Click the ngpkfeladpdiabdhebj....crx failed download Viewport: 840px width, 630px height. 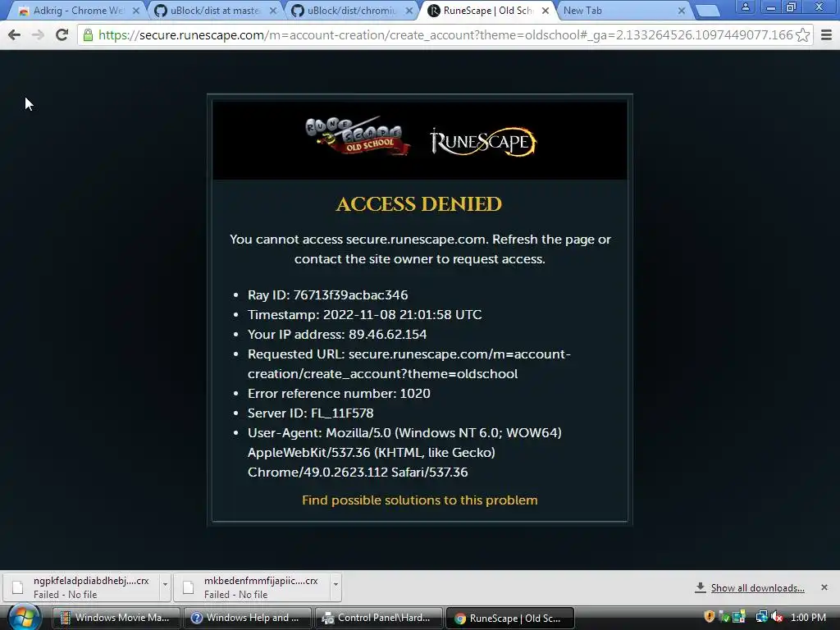click(x=83, y=587)
